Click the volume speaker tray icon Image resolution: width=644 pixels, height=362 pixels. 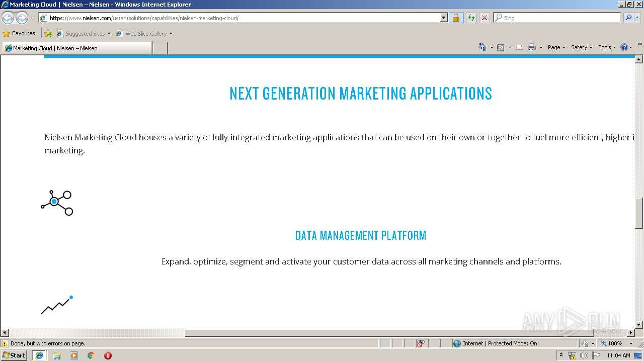click(x=584, y=355)
